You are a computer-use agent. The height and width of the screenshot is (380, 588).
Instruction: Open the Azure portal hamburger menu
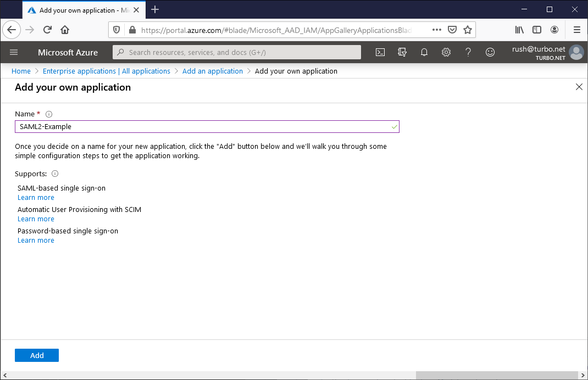pyautogui.click(x=14, y=52)
